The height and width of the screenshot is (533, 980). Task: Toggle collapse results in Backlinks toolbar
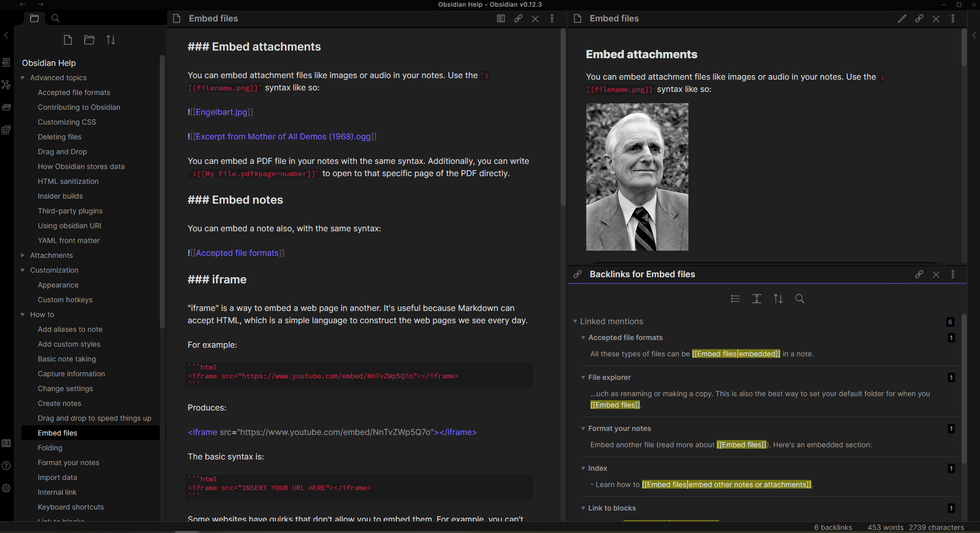coord(735,299)
